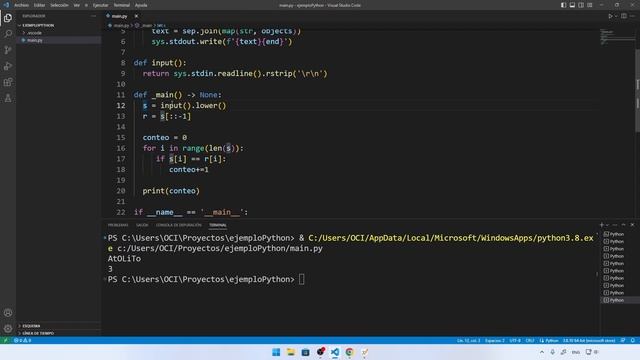
Task: Click the line and column status entry
Action: pos(468,340)
